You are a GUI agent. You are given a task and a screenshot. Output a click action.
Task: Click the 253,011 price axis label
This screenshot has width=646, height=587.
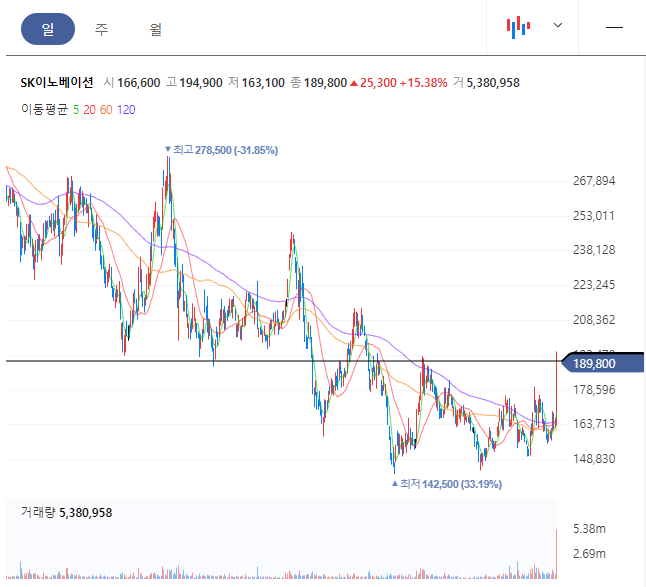point(594,216)
